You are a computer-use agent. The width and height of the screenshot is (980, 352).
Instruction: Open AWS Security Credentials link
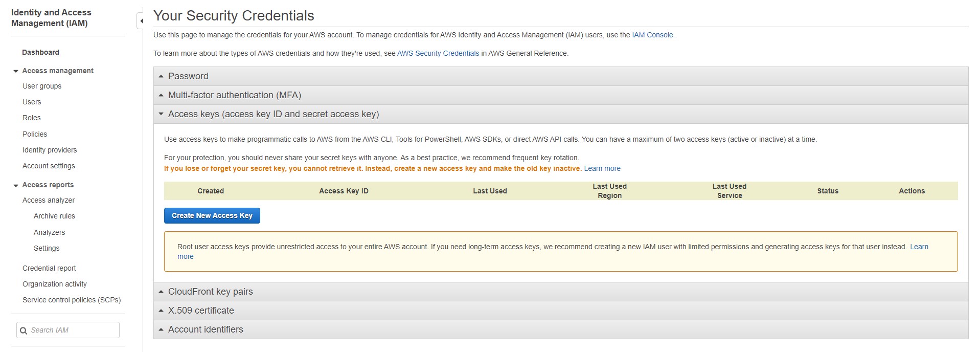tap(438, 53)
